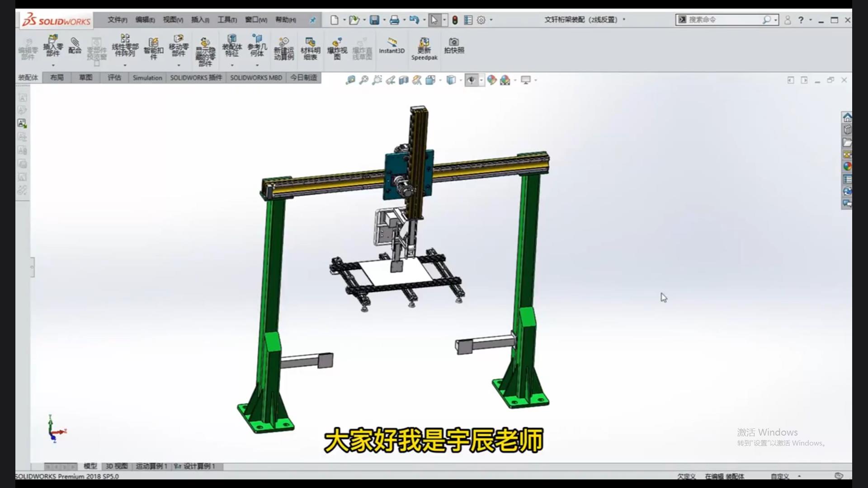The image size is (868, 488).
Task: Open Options gear icon
Action: click(481, 20)
